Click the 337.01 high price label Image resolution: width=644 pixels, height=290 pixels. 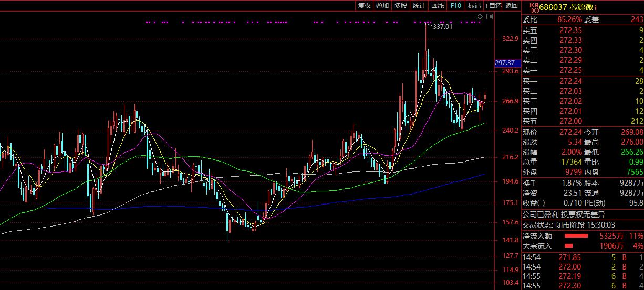click(442, 26)
